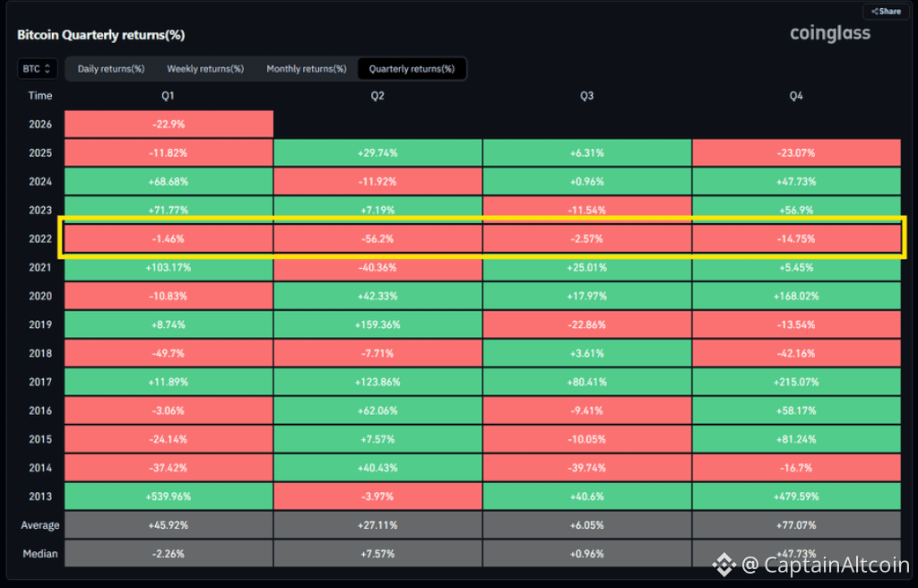The width and height of the screenshot is (918, 588).
Task: Click the Q2 column header
Action: coord(377,96)
